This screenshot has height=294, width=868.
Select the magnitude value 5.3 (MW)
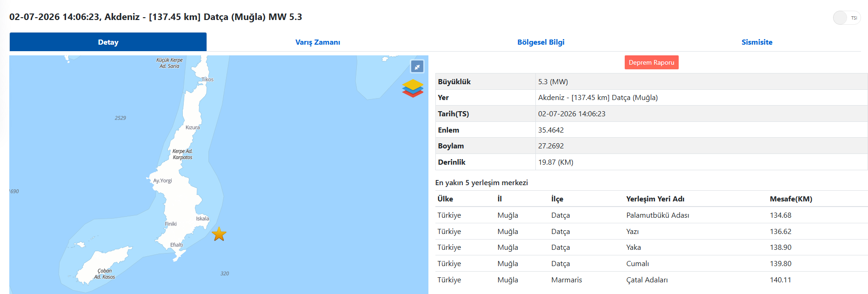(553, 81)
